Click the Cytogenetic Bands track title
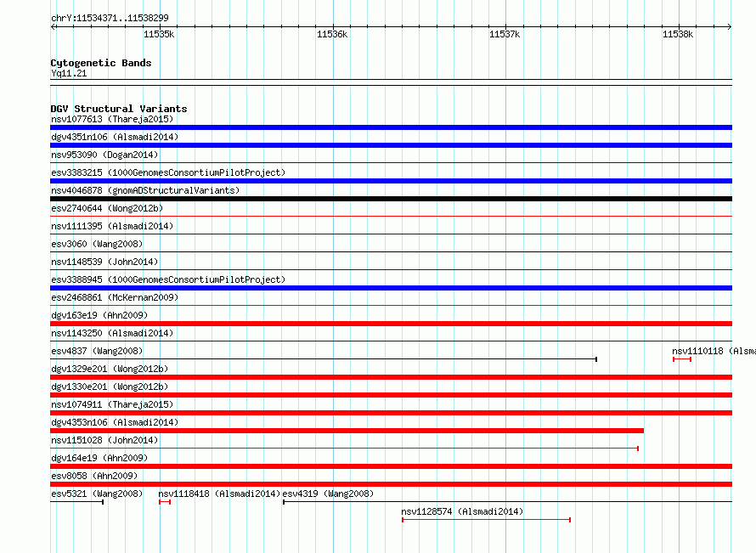Screen dimensions: 756x553 tap(101, 63)
